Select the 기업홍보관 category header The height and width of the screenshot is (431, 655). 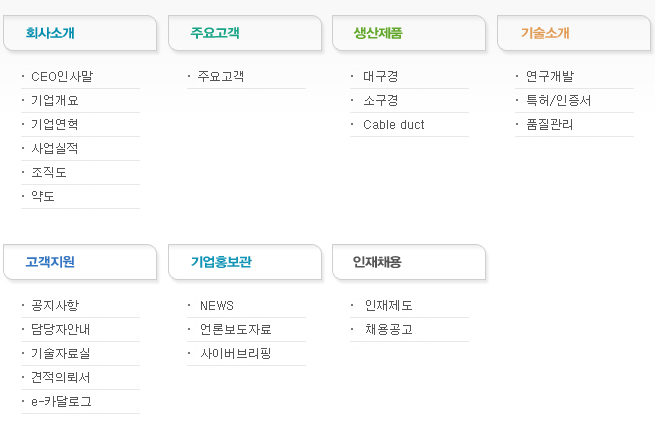[221, 262]
